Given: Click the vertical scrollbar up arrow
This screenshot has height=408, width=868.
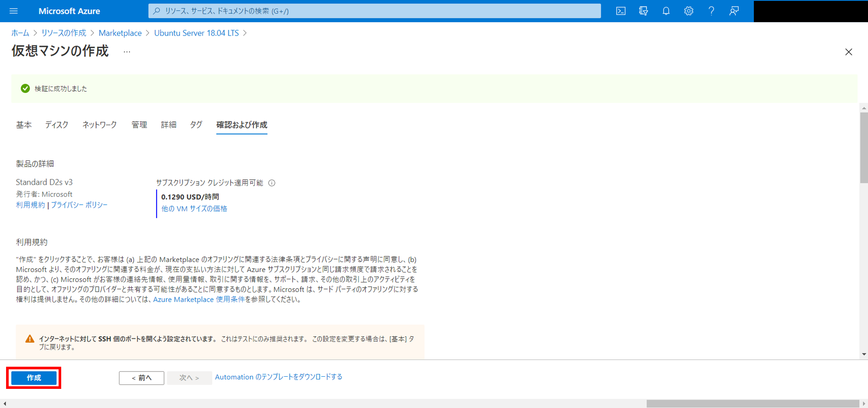Looking at the screenshot, I should coord(864,108).
